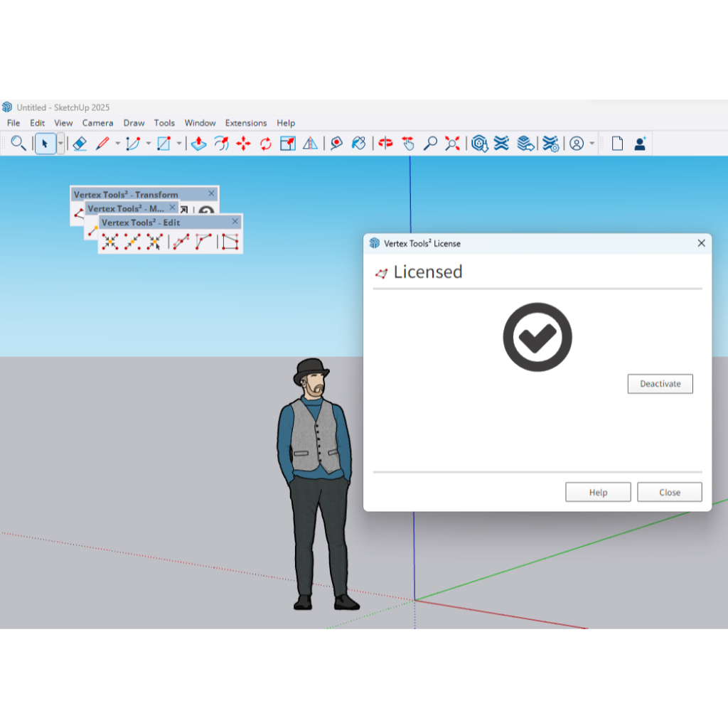Click the Tape Measure tool
The width and height of the screenshot is (728, 728).
tap(336, 144)
